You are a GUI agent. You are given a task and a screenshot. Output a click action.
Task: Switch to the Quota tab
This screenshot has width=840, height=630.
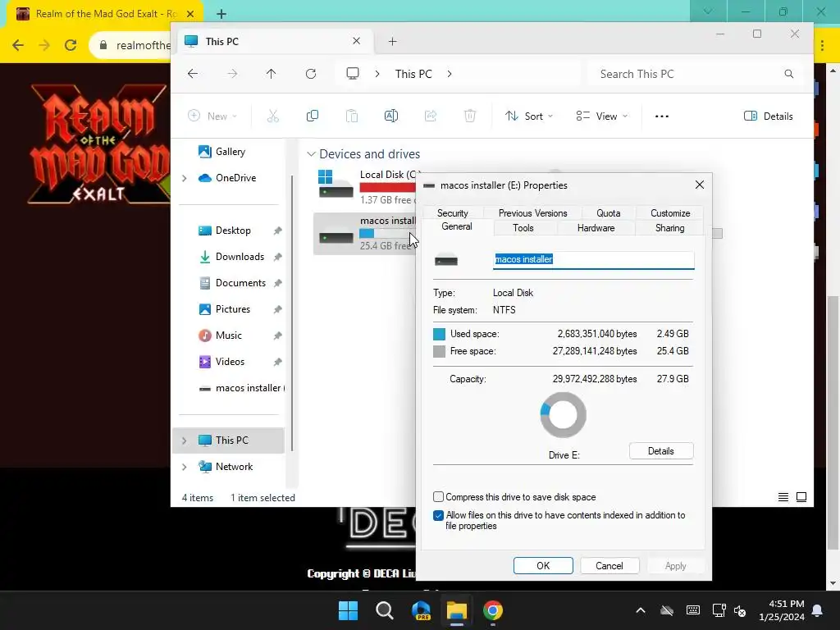(609, 213)
